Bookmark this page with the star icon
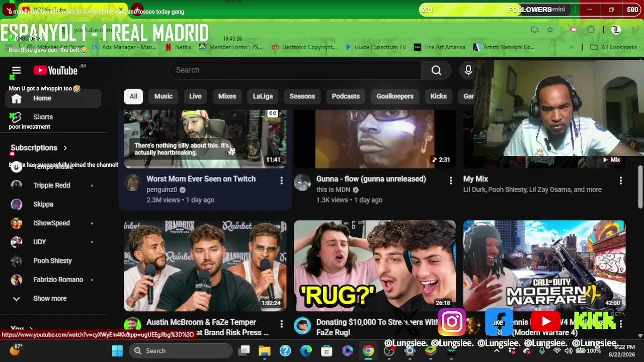Viewport: 644px width, 362px height. tap(550, 30)
